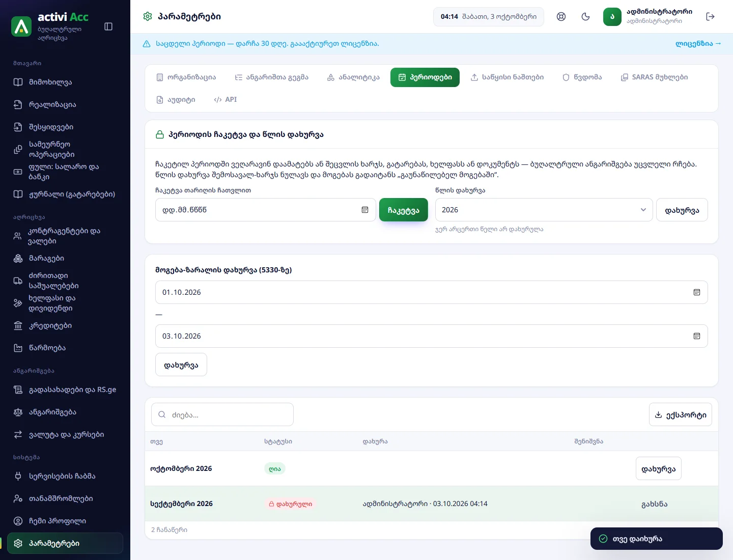733x560 pixels.
Task: Switch to აუდიტი tab
Action: (176, 100)
